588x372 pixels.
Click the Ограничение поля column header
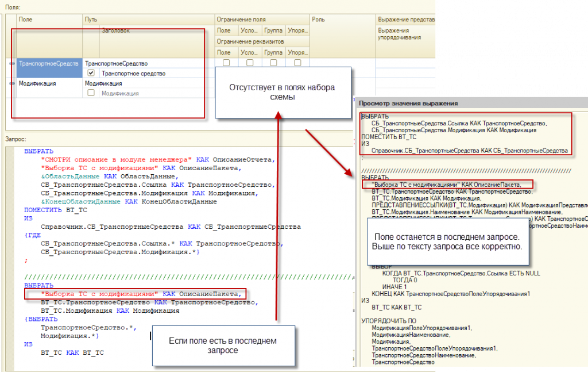262,20
